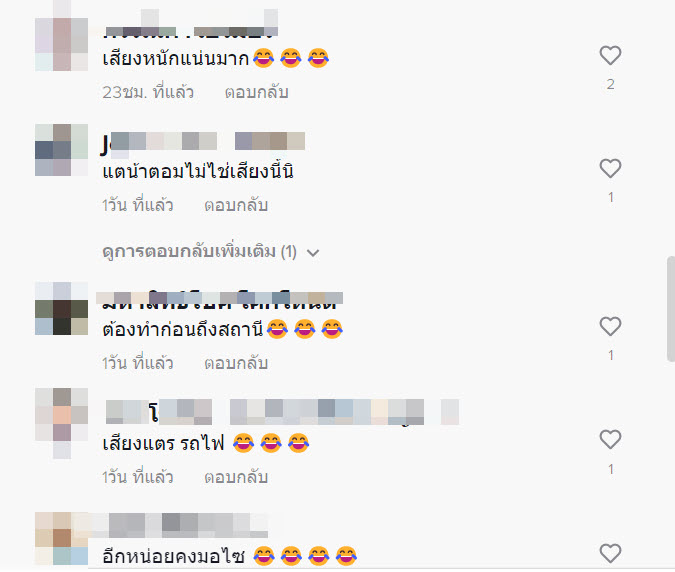Screen dimensions: 675x572
Task: Click the comments panel scrollbar thumb
Action: (x=671, y=309)
